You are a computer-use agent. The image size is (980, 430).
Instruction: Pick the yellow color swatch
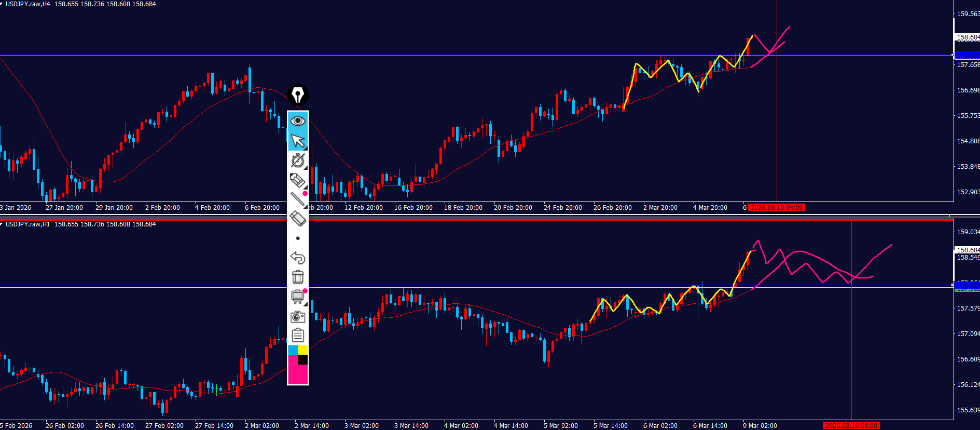click(303, 351)
